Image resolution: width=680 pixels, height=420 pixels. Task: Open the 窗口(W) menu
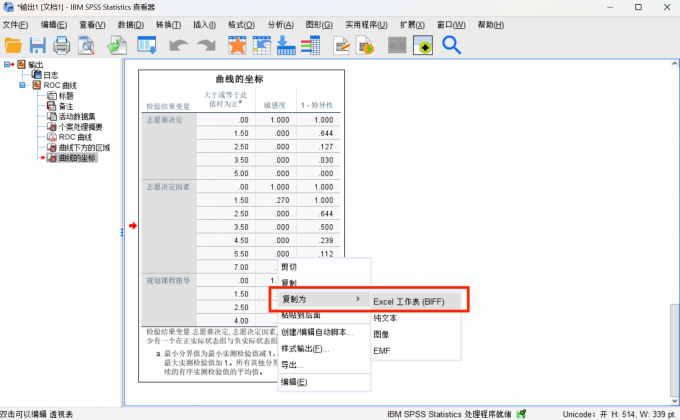pyautogui.click(x=451, y=25)
